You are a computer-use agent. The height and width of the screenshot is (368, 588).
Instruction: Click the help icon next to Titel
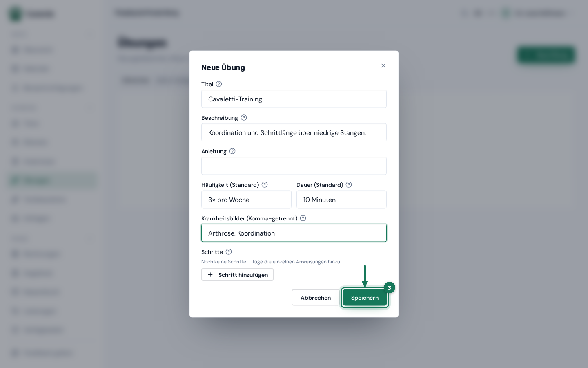pyautogui.click(x=219, y=84)
